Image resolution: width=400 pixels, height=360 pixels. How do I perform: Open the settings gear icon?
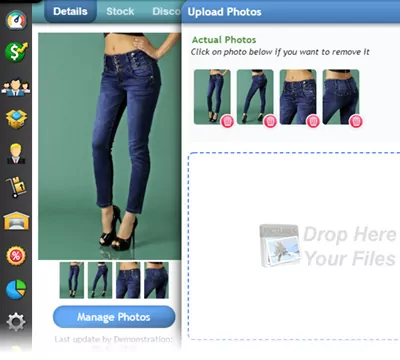tap(16, 322)
